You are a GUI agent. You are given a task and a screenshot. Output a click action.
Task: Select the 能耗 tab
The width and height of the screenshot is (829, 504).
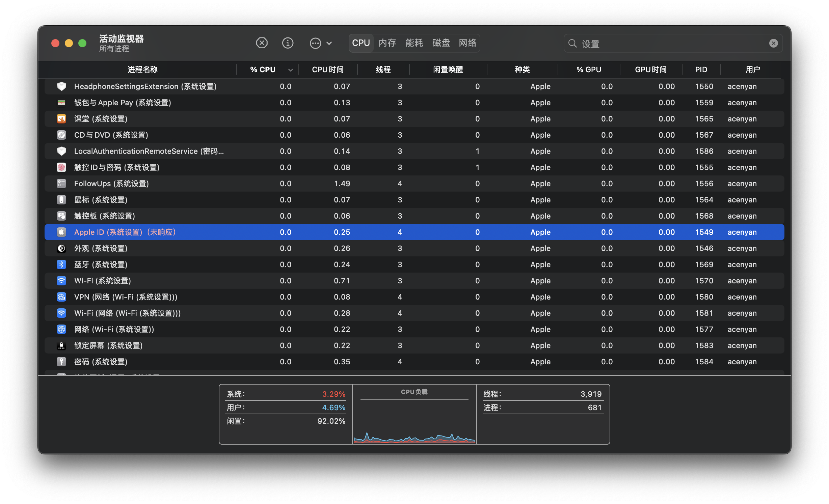tap(414, 43)
